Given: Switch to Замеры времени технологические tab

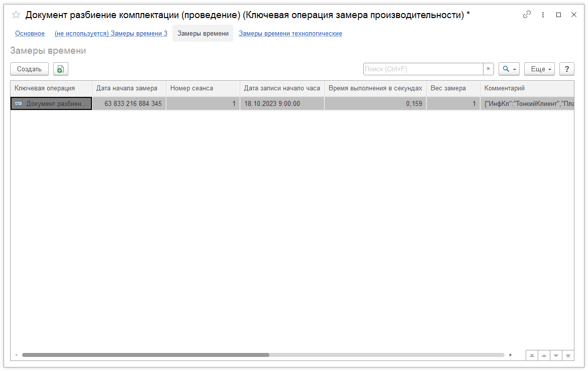Looking at the screenshot, I should 290,33.
